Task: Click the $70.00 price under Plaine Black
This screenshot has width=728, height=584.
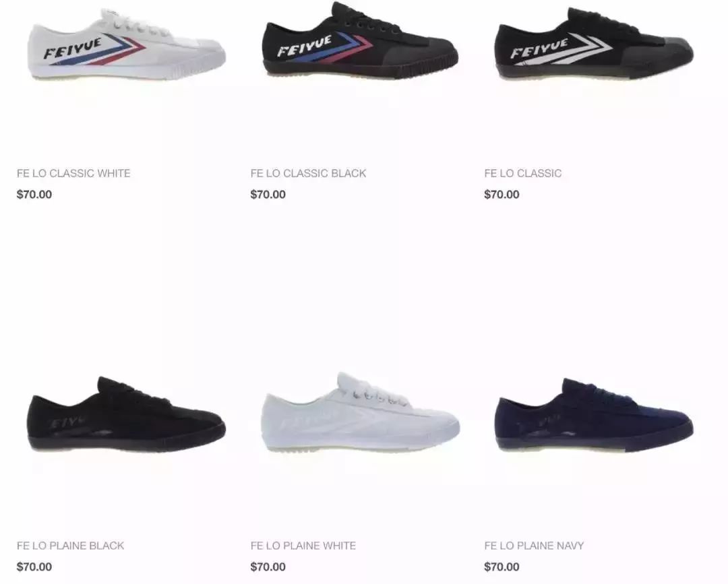Action: tap(34, 567)
